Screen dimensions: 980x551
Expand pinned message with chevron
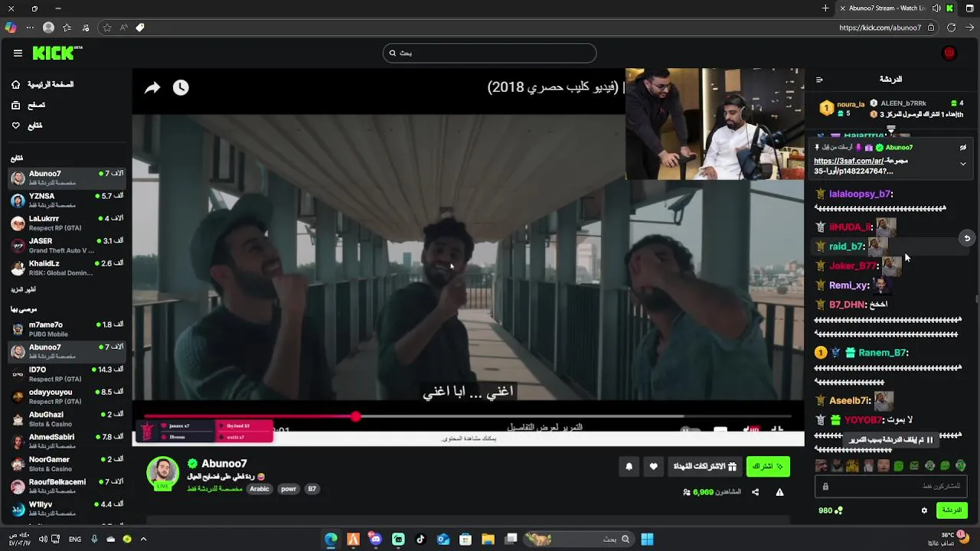click(x=963, y=164)
